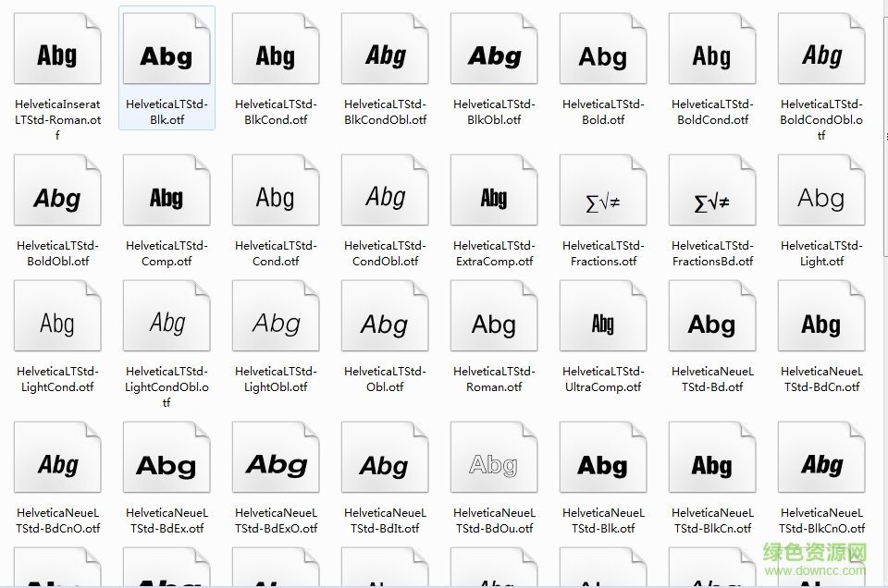Select HelveticaLTStd-Fractions.otf symbol font icon

tap(603, 190)
